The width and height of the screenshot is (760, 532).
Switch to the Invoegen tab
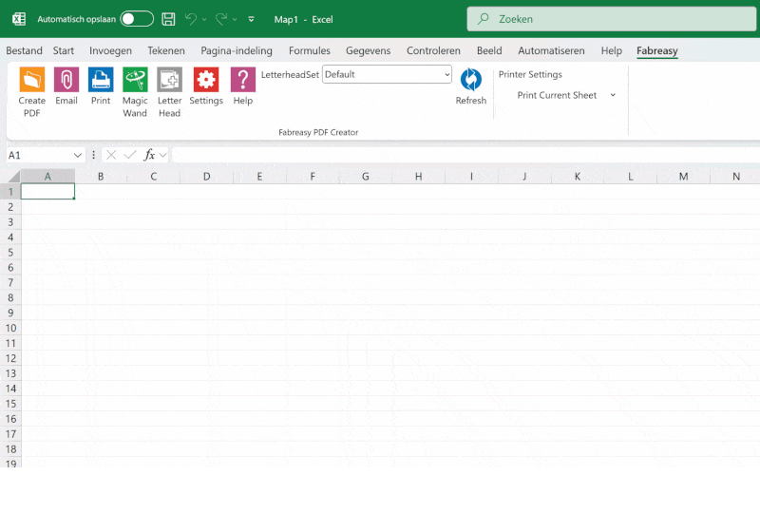[110, 51]
